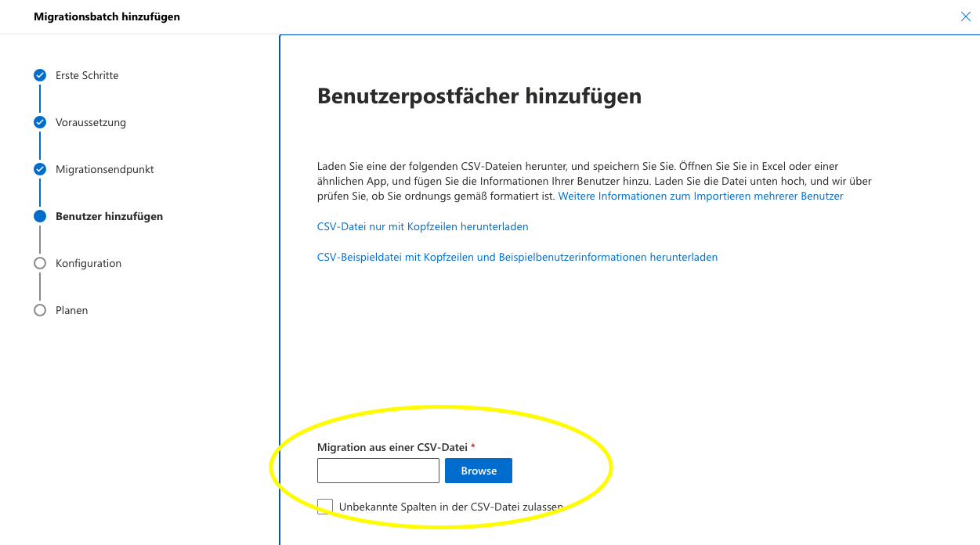Click the Voraussetzung checkmark step icon
Image resolution: width=980 pixels, height=545 pixels.
tap(40, 122)
